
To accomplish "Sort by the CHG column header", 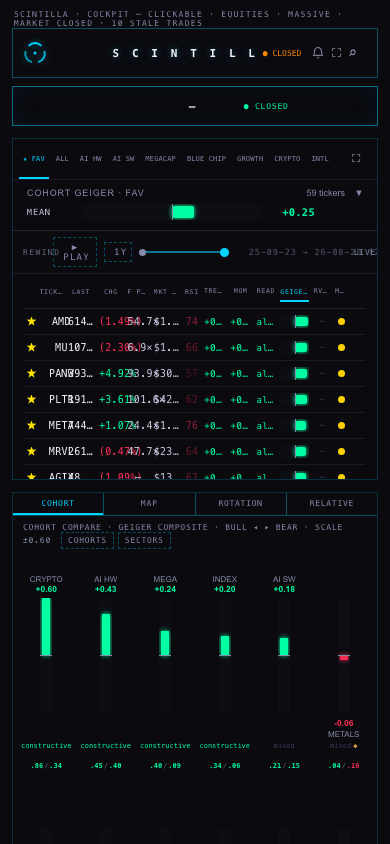I will click(x=110, y=291).
